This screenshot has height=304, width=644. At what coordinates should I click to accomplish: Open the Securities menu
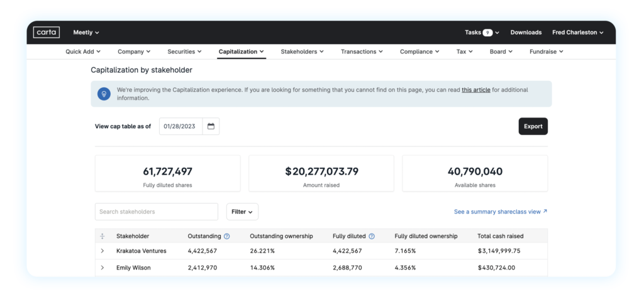184,52
